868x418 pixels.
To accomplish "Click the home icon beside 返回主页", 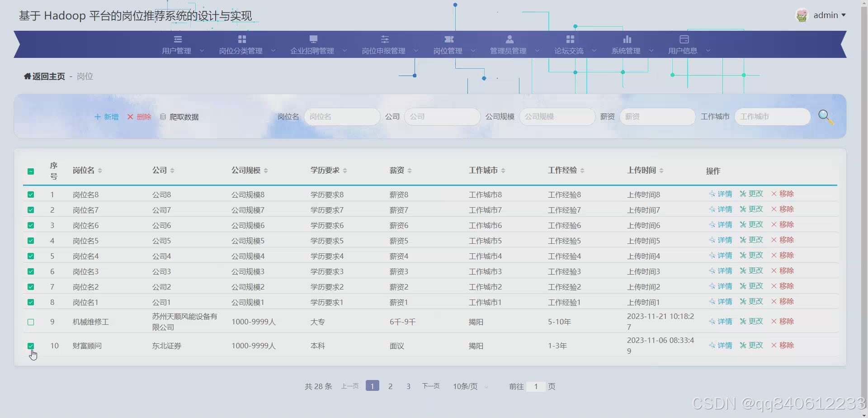I will [x=27, y=76].
